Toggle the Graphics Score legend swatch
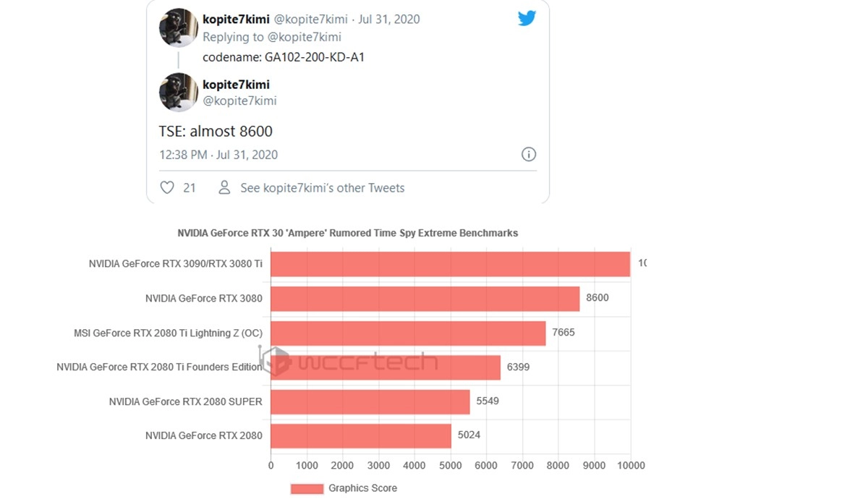The width and height of the screenshot is (868, 502). pyautogui.click(x=306, y=488)
